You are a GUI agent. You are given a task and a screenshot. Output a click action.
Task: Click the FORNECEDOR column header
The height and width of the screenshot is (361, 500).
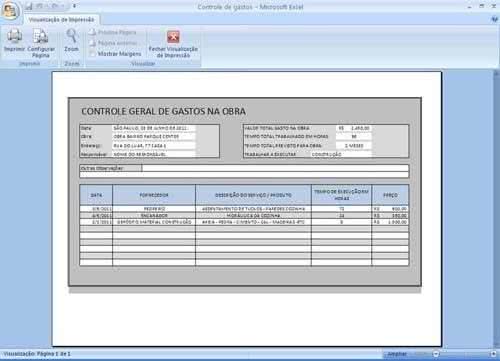(x=154, y=195)
